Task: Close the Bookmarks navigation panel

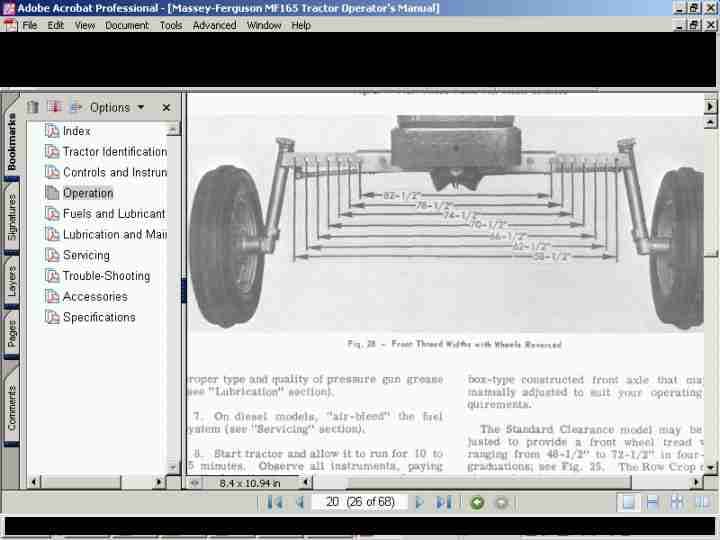Action: [x=166, y=107]
